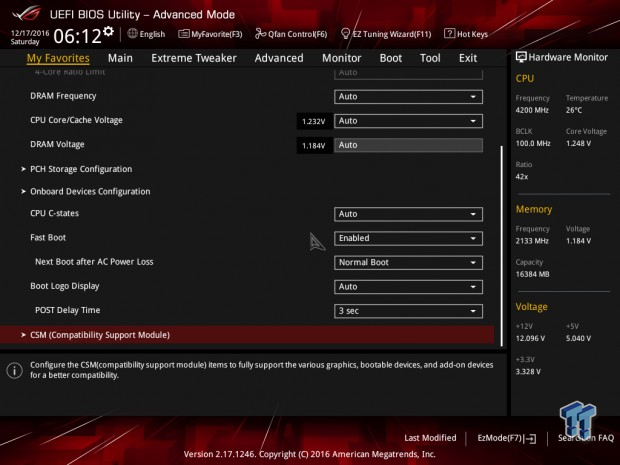Click the 16384 MB capacity value

coord(533,274)
